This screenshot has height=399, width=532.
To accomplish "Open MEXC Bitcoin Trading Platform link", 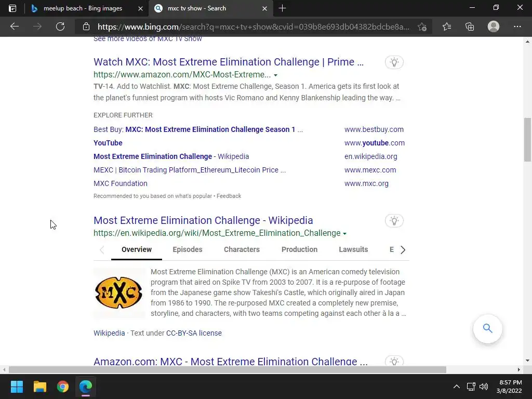I will click(x=190, y=170).
